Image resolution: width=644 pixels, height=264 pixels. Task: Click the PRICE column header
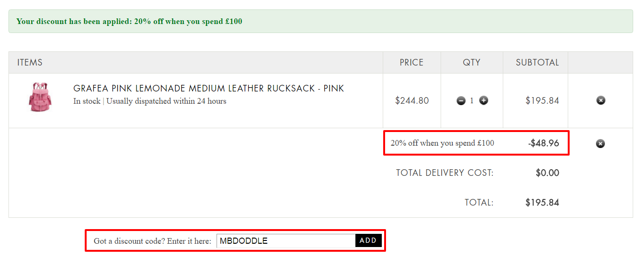pyautogui.click(x=411, y=62)
